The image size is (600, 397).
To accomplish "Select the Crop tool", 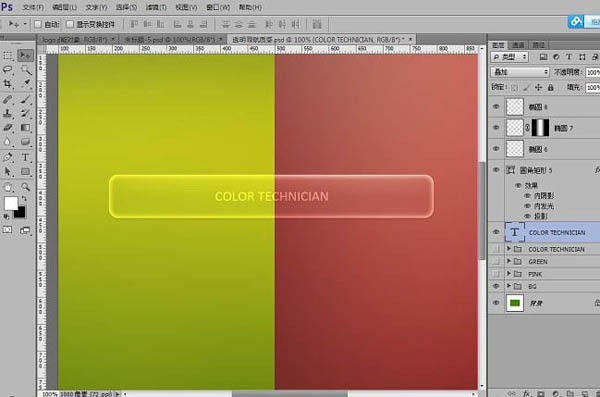I will tap(8, 84).
